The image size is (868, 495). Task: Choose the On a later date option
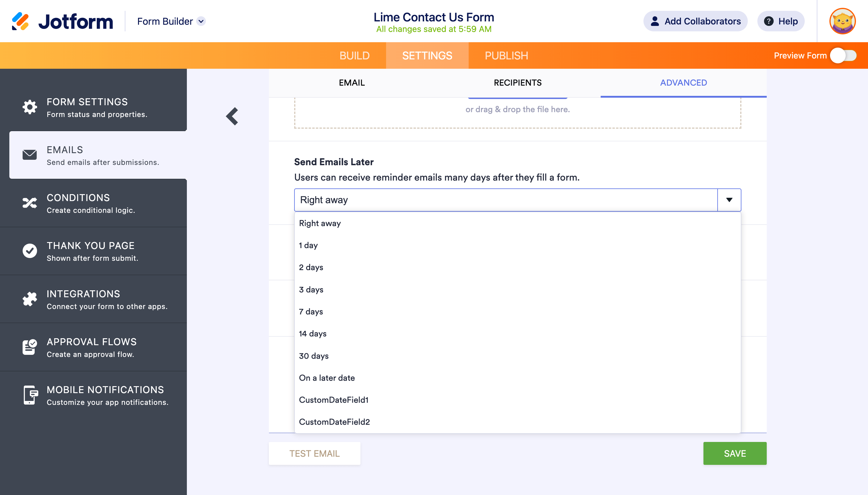(327, 378)
